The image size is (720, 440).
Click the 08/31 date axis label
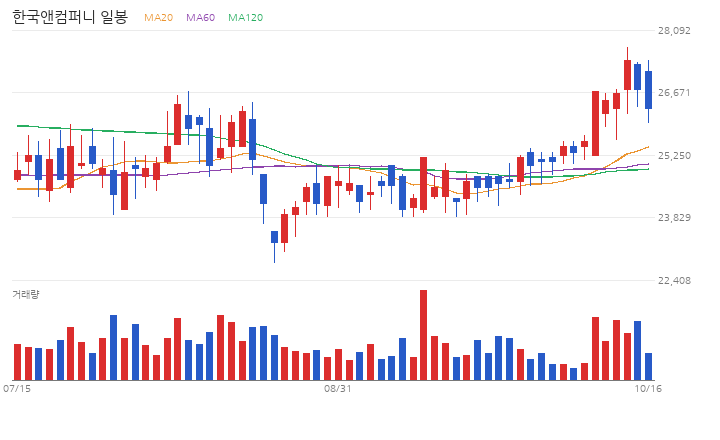tap(338, 389)
